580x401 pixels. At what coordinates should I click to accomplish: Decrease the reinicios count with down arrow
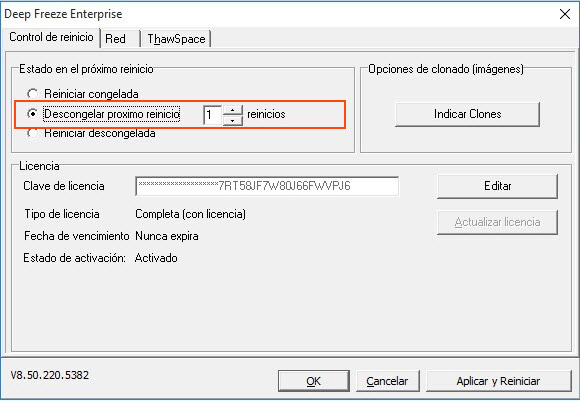[x=233, y=120]
